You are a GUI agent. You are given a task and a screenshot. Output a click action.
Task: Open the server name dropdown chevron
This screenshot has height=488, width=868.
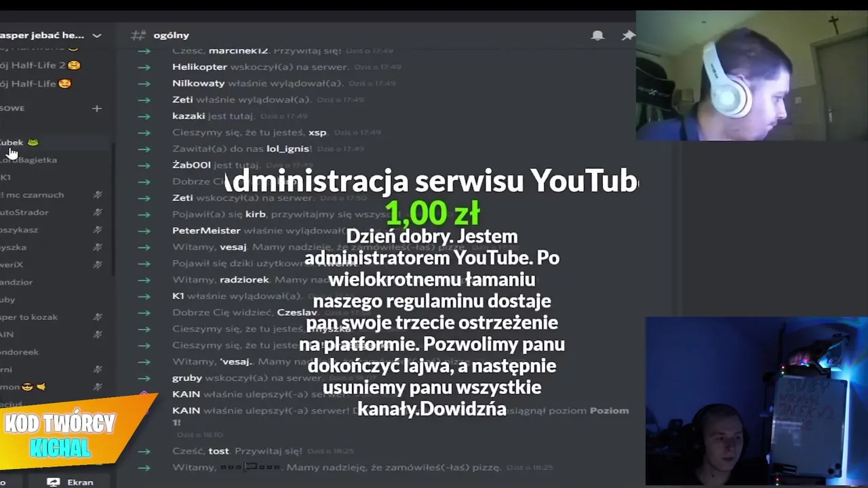pyautogui.click(x=97, y=35)
